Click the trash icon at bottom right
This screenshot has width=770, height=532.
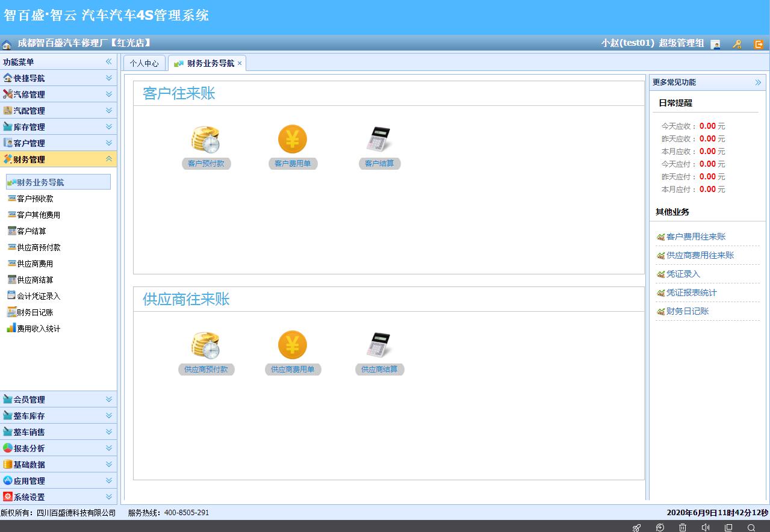point(683,527)
